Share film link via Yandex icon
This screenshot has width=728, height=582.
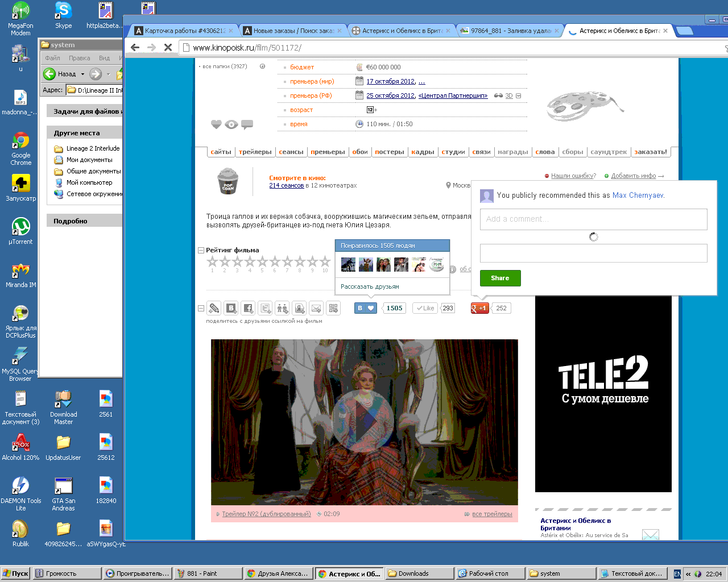click(x=299, y=308)
